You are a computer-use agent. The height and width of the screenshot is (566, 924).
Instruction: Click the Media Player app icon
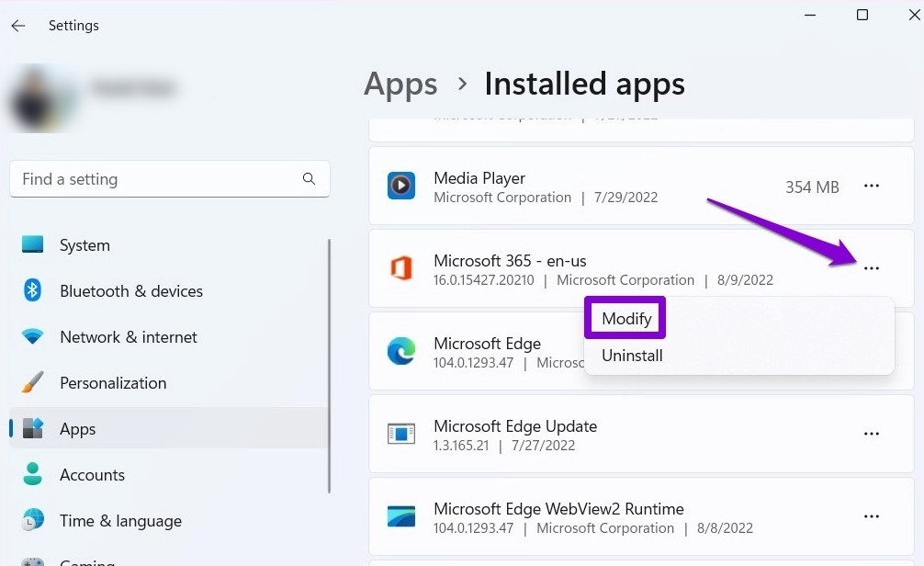401,186
